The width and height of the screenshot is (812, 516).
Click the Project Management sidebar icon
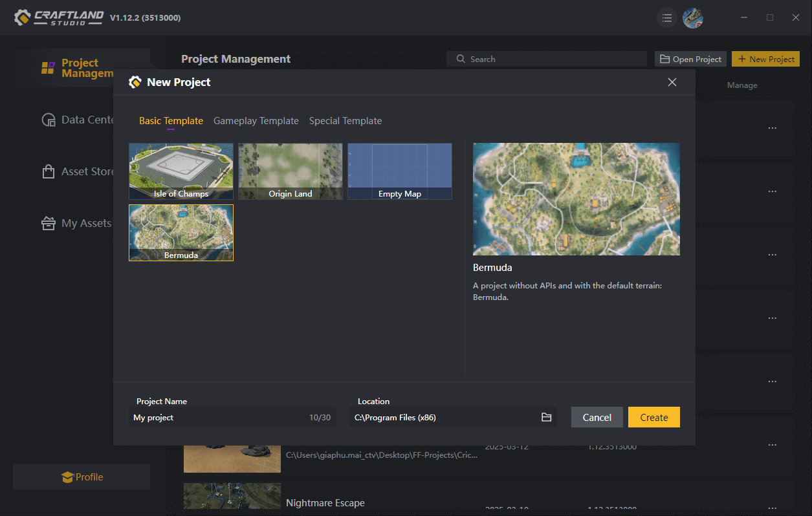point(48,68)
